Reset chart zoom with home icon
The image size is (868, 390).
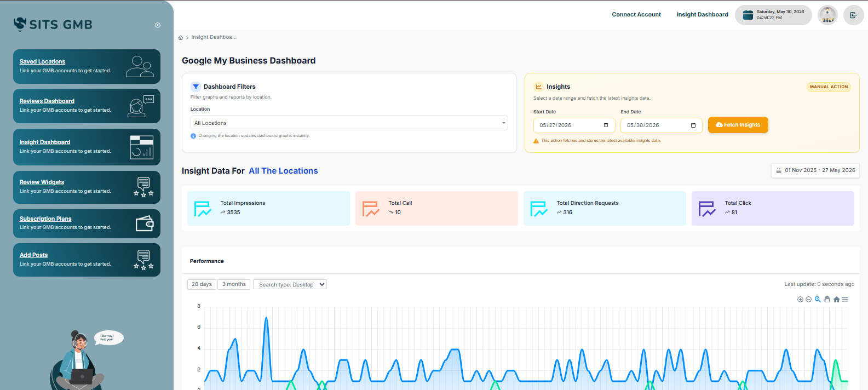836,300
